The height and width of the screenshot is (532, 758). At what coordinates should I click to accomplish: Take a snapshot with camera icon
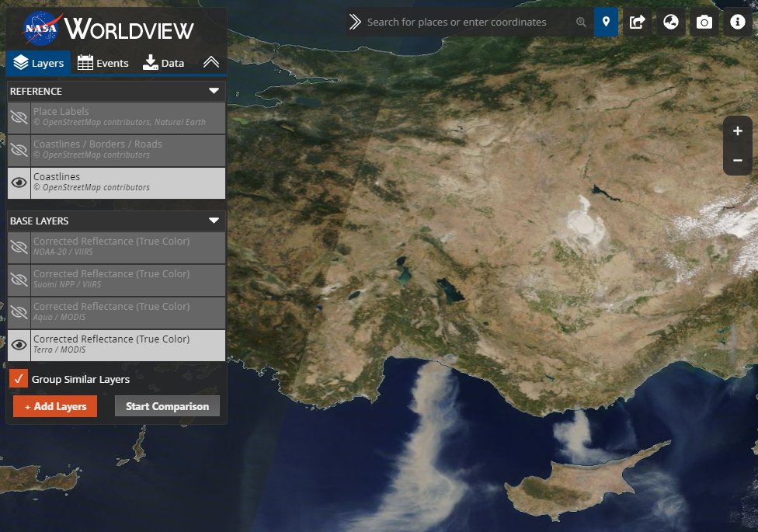pyautogui.click(x=704, y=23)
